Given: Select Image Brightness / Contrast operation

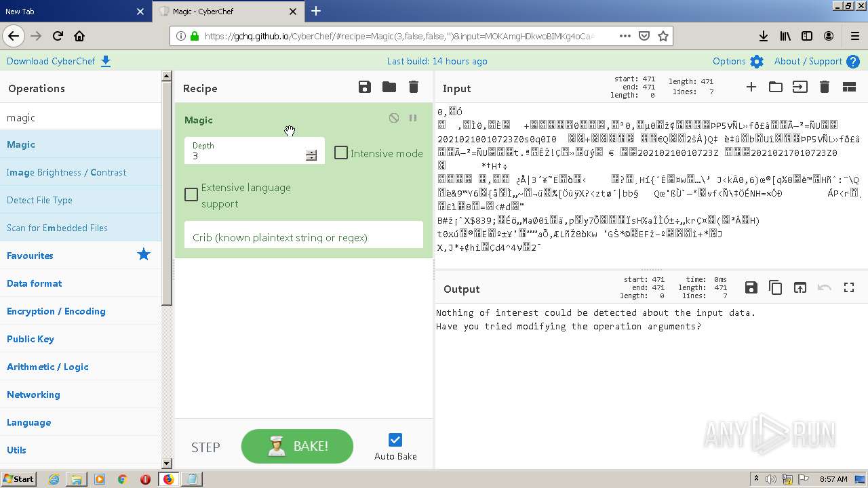Looking at the screenshot, I should pyautogui.click(x=81, y=172).
